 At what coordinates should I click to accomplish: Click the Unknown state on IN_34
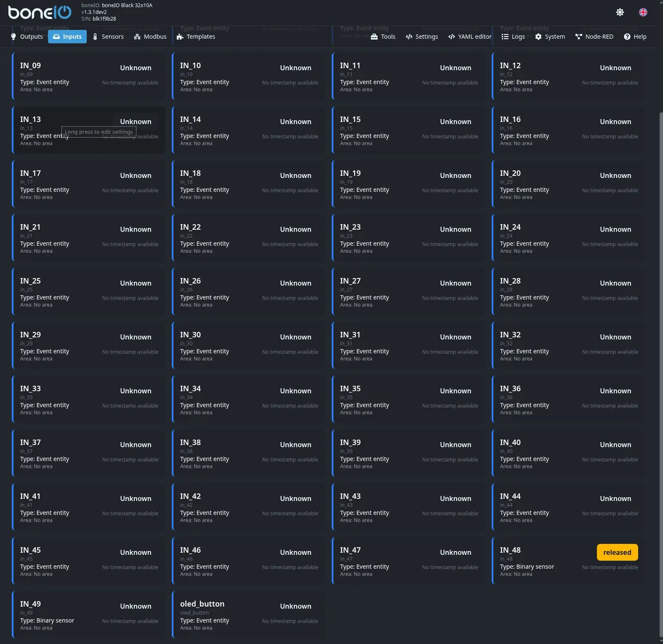[296, 391]
